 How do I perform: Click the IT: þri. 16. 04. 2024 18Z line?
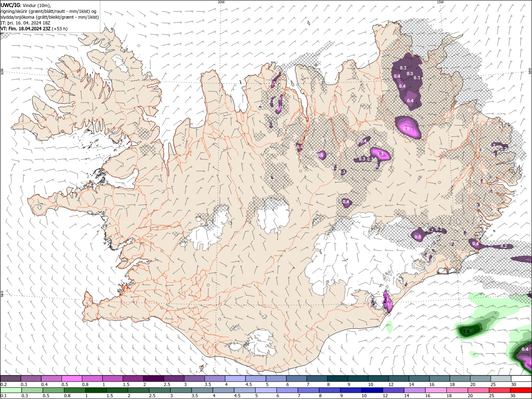click(26, 23)
